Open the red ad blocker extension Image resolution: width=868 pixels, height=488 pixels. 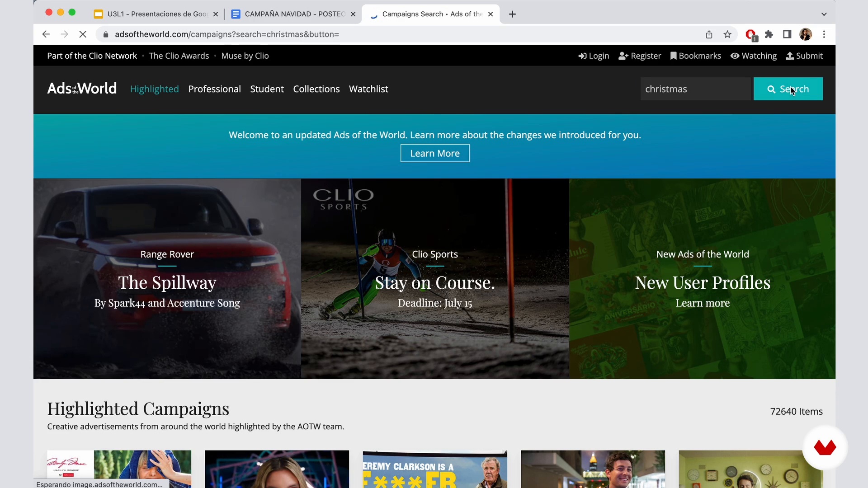pyautogui.click(x=751, y=35)
